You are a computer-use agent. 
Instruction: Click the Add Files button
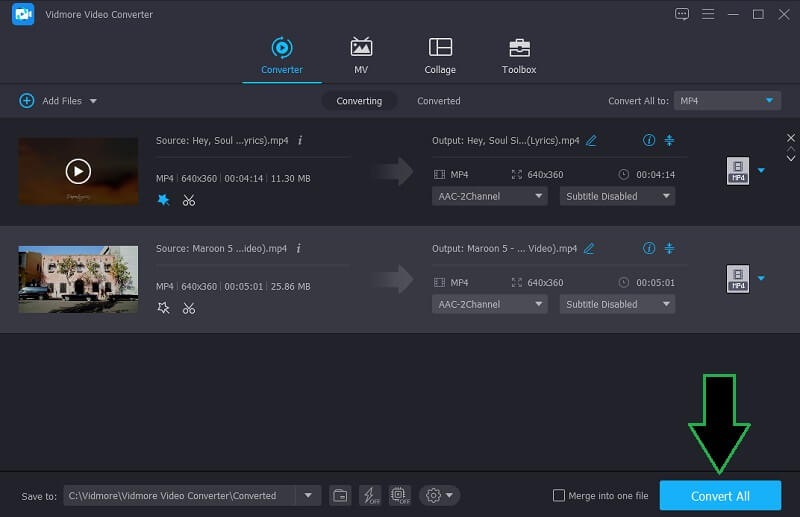(x=58, y=101)
